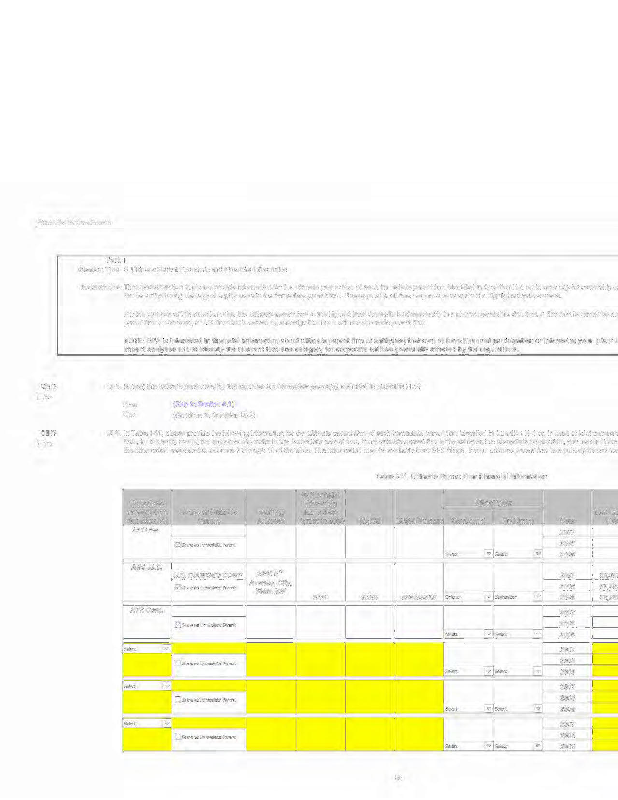
Task: Enable the checkbox in the first yellow row
Action: 179,662
